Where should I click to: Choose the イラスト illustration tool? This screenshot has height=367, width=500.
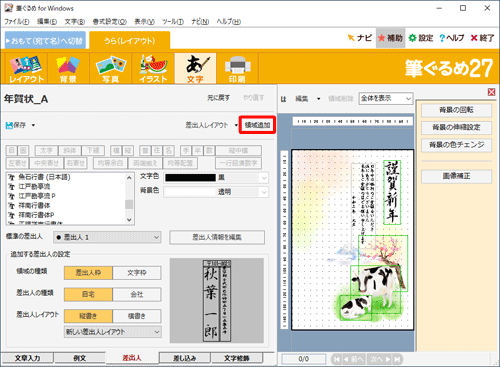pos(153,69)
